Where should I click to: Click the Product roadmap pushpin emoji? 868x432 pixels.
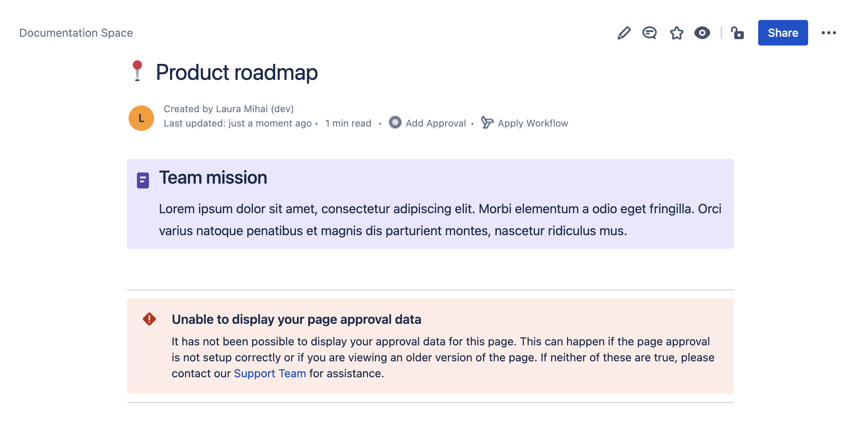coord(137,71)
